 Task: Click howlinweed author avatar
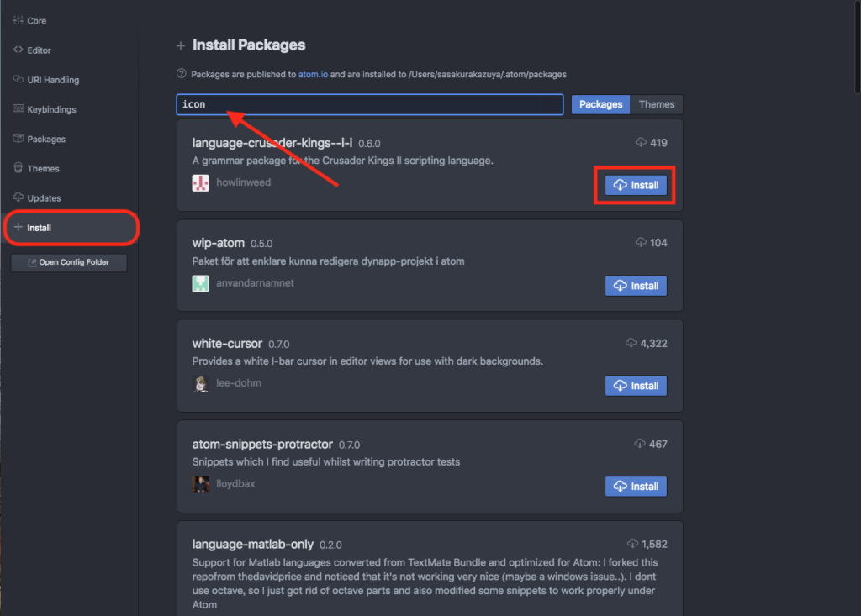click(200, 183)
